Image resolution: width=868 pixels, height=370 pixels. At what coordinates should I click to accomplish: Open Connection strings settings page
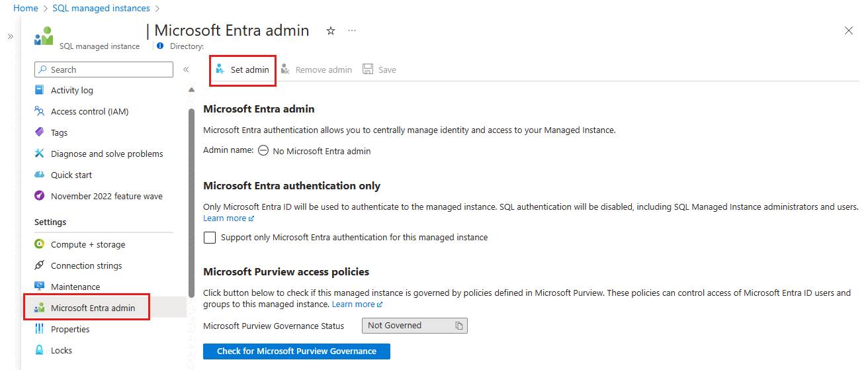pos(86,265)
